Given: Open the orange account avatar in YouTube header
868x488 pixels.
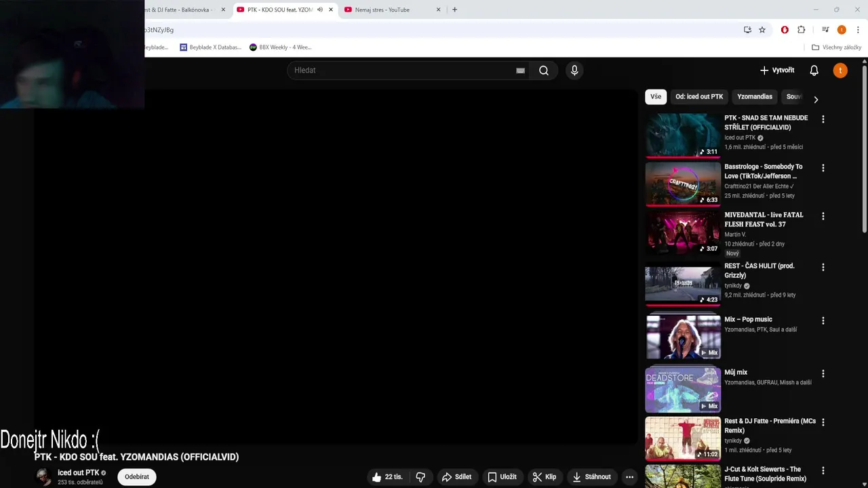Looking at the screenshot, I should [840, 70].
